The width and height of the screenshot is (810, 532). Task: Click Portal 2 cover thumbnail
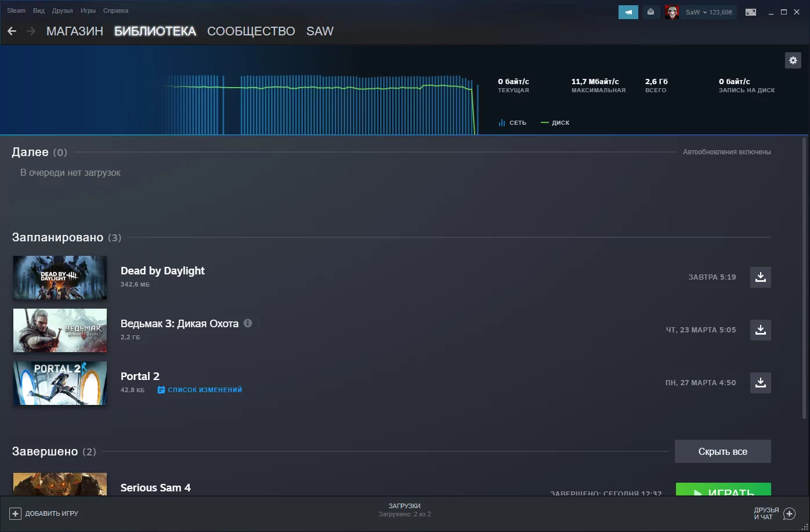tap(60, 383)
